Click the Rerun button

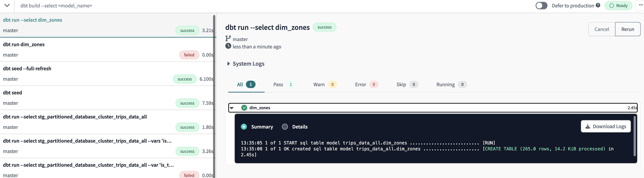coord(627,29)
